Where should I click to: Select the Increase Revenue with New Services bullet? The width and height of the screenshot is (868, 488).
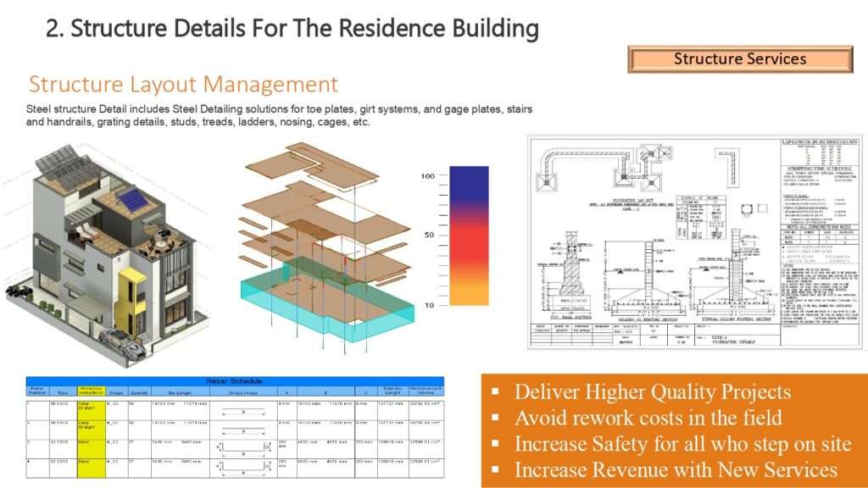675,469
